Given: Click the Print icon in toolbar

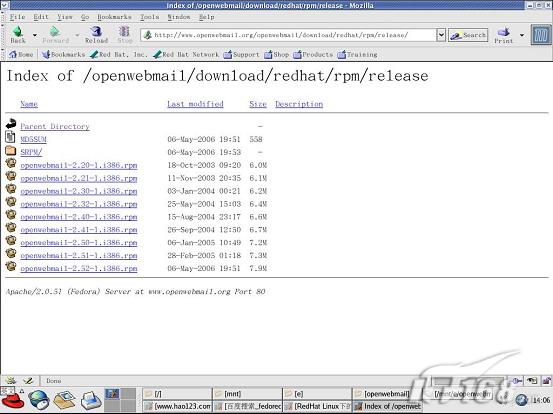Looking at the screenshot, I should coord(503,32).
